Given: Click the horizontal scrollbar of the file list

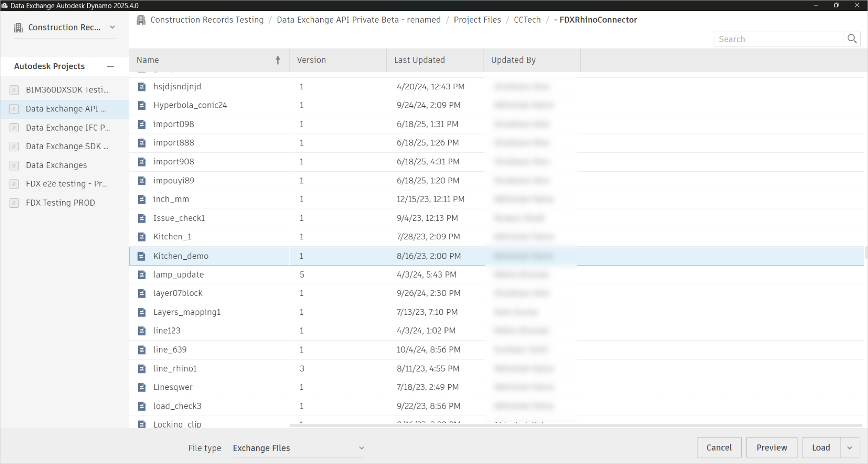Looking at the screenshot, I should pyautogui.click(x=576, y=425).
